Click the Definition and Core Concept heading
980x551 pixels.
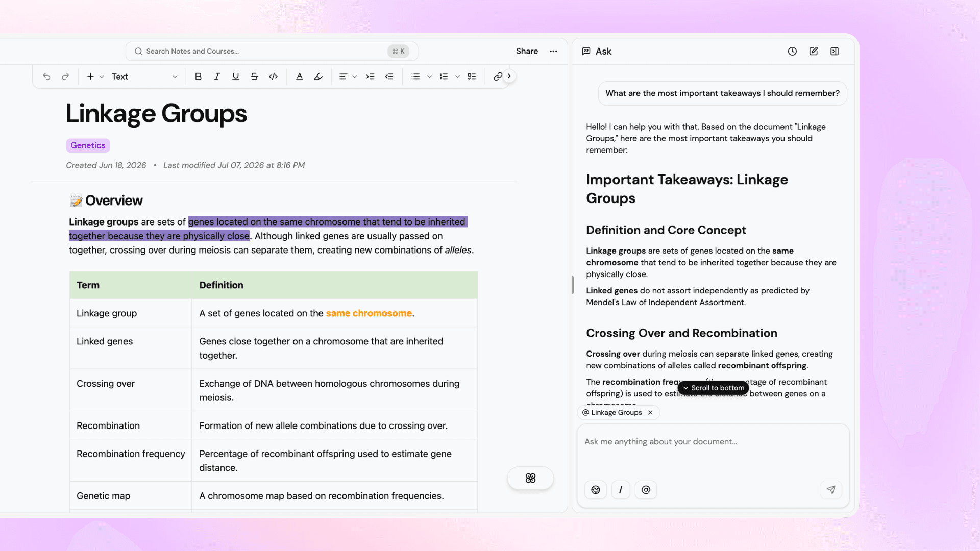(x=666, y=230)
